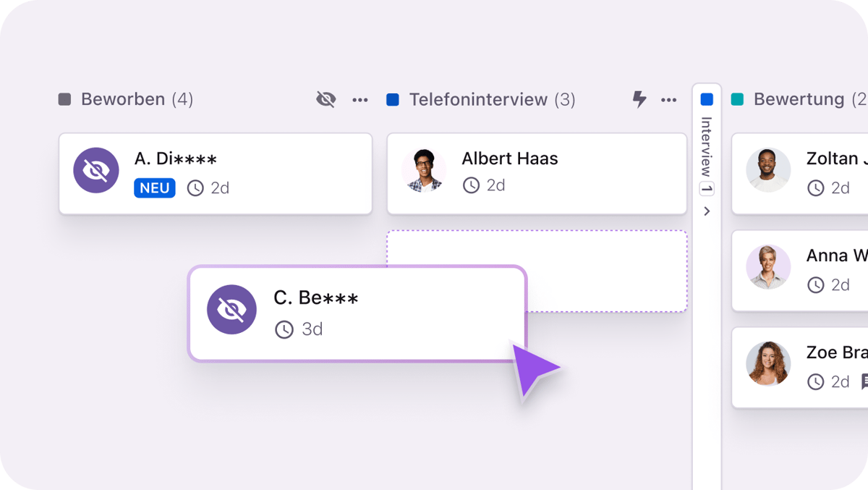Click comment icon on Zoe's card
Viewport: 868px width, 490px height.
[864, 381]
